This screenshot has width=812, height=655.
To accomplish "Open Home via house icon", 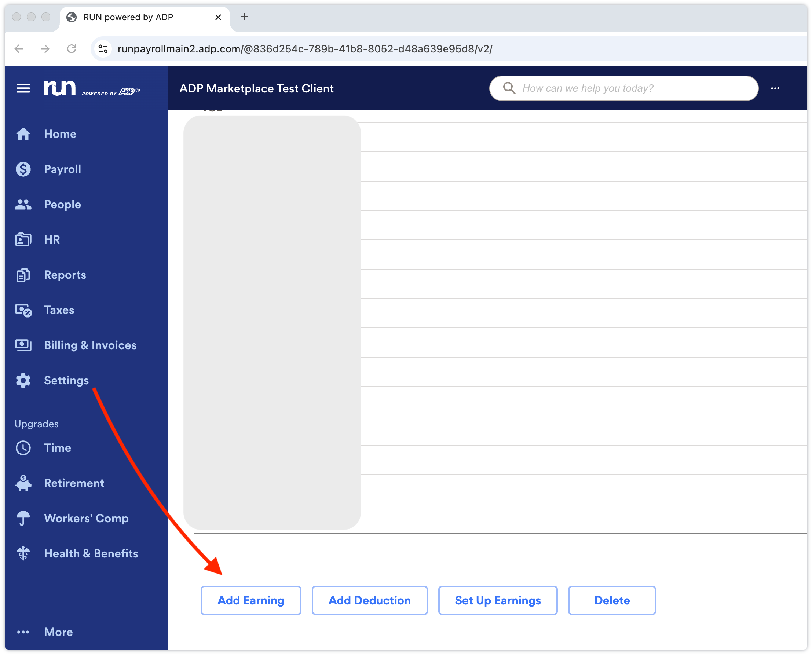I will pos(23,134).
